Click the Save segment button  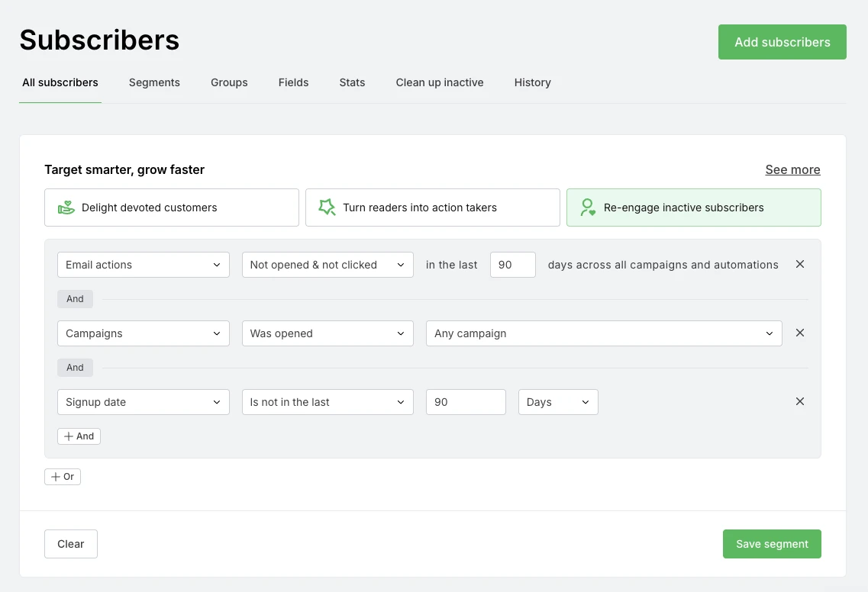coord(772,544)
